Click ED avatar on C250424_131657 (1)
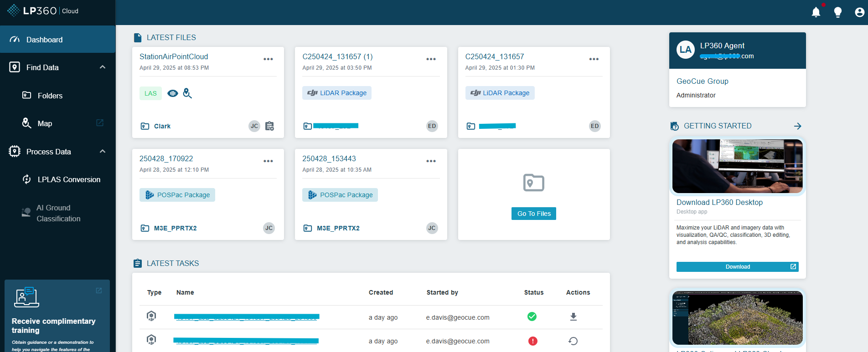The height and width of the screenshot is (352, 868). coord(432,126)
